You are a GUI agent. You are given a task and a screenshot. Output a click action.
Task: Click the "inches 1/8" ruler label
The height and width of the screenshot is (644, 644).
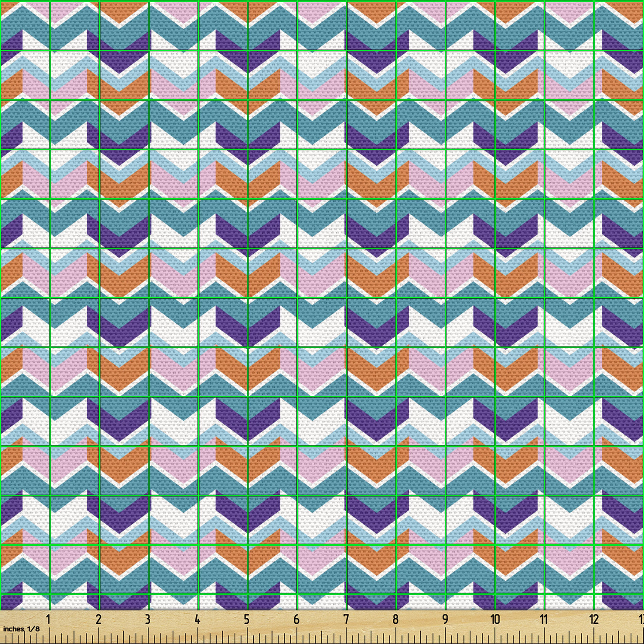(x=21, y=629)
